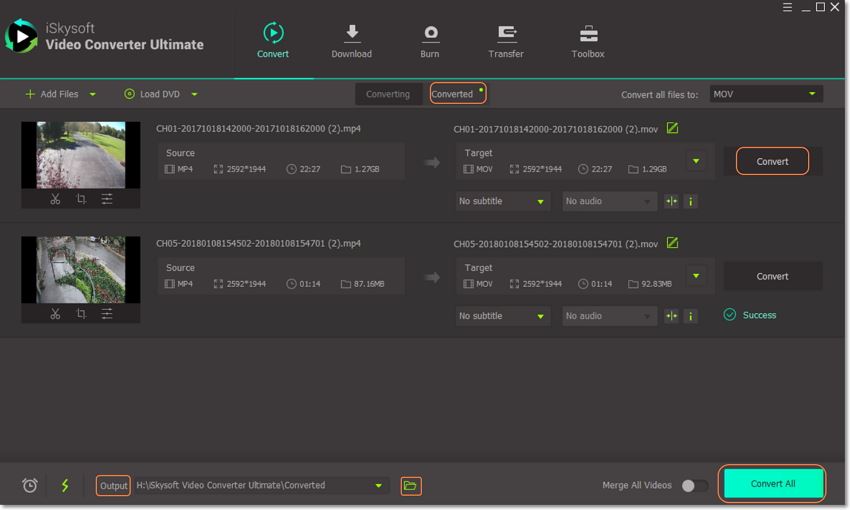This screenshot has height=510, width=850.
Task: Click the alarm clock schedule icon
Action: pyautogui.click(x=30, y=486)
